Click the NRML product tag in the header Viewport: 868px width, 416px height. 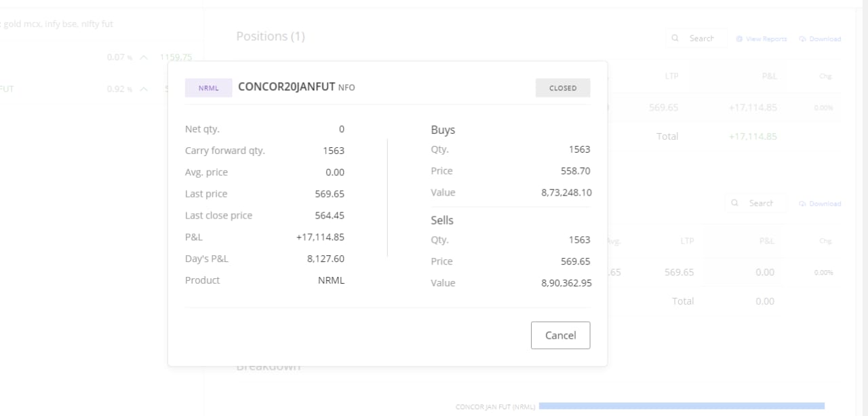pyautogui.click(x=209, y=88)
